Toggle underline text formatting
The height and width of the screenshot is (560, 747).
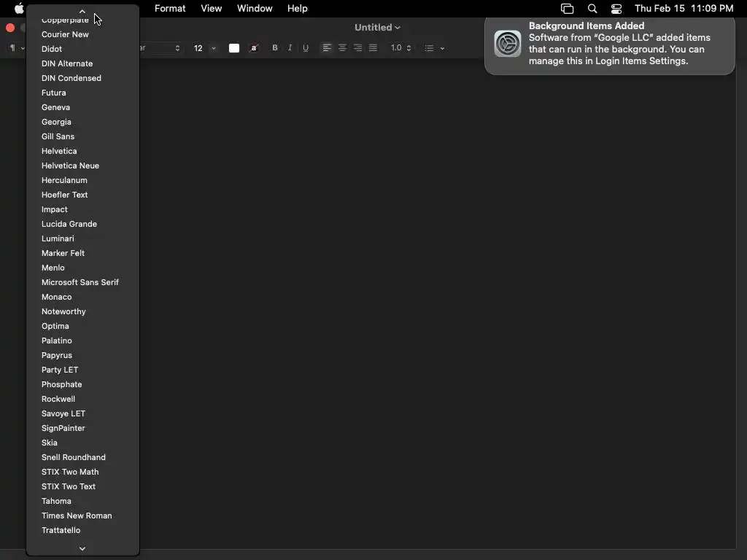(x=306, y=47)
